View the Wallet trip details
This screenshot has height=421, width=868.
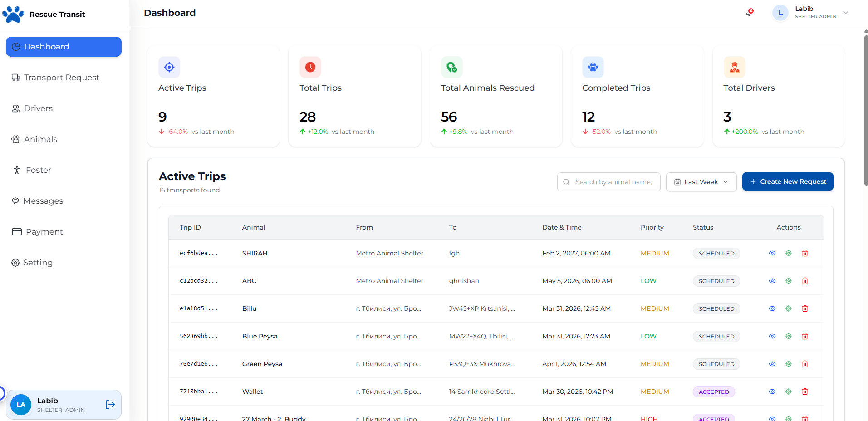point(772,392)
